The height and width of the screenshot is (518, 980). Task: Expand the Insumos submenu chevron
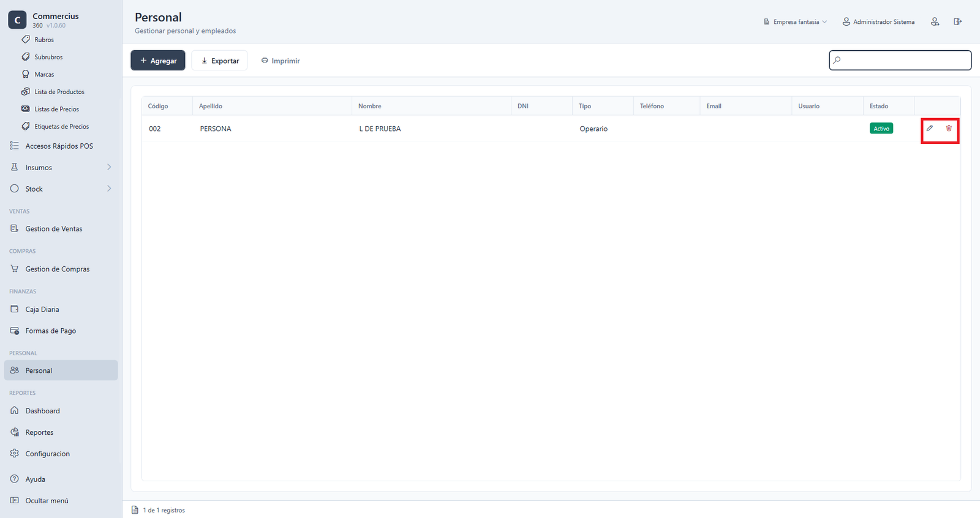(109, 167)
